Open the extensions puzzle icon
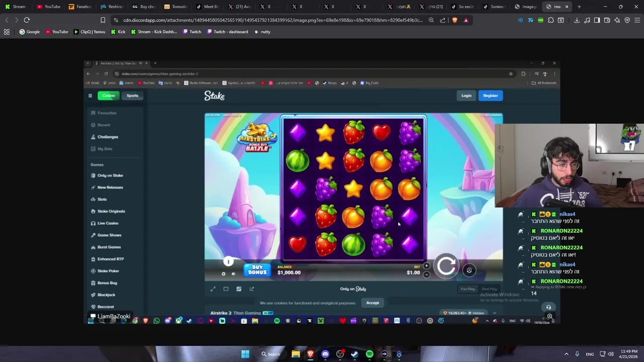 551,20
